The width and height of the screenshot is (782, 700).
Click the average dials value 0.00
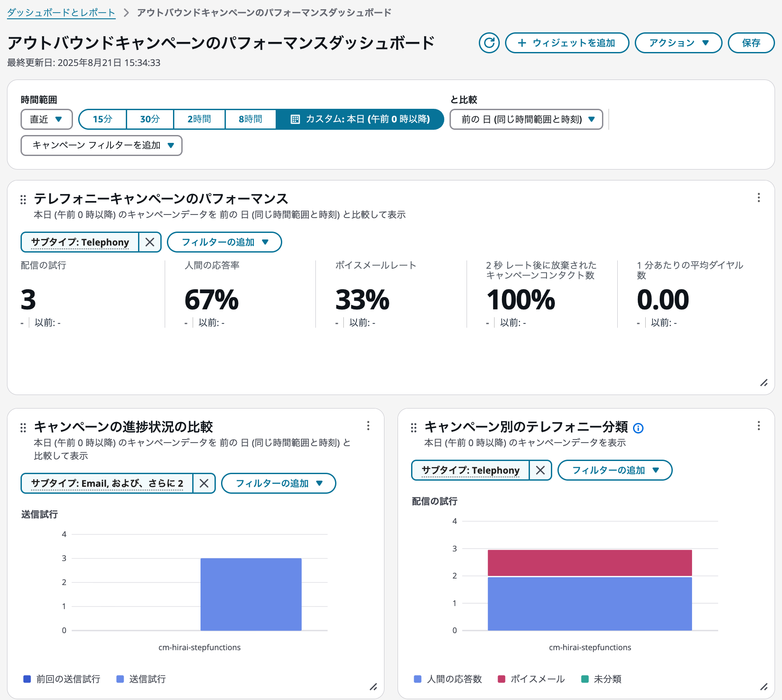click(663, 300)
